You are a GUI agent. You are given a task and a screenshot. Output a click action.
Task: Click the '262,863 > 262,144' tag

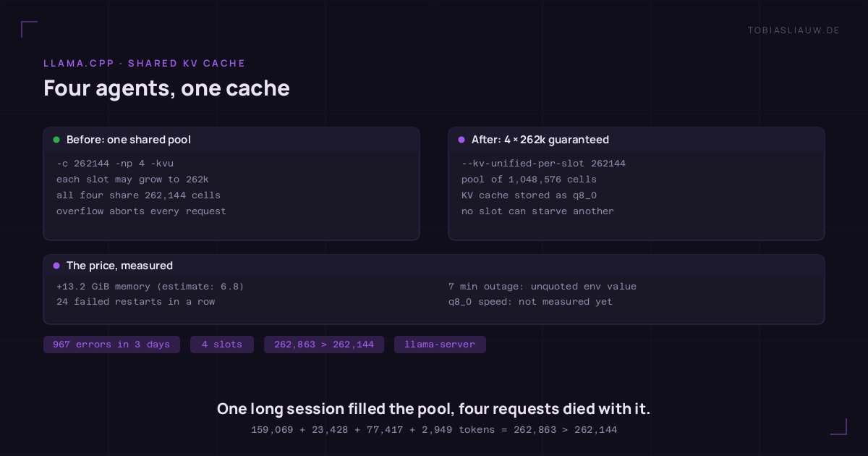324,345
